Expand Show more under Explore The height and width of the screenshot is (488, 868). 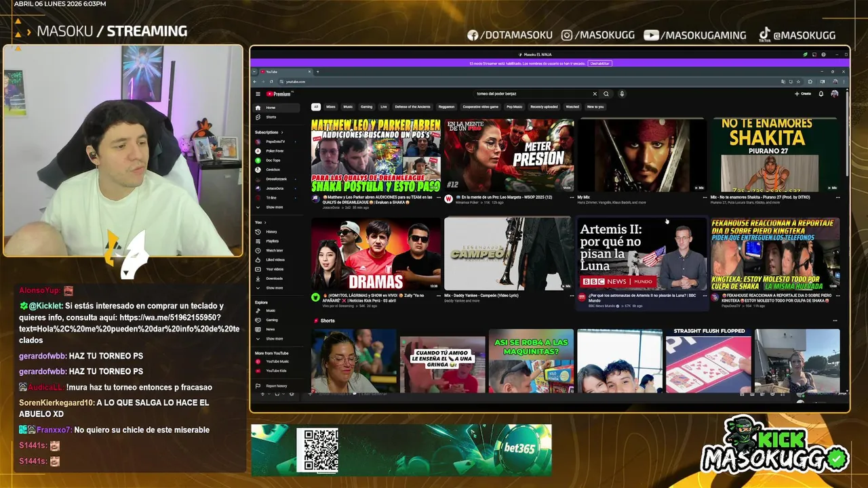click(275, 339)
